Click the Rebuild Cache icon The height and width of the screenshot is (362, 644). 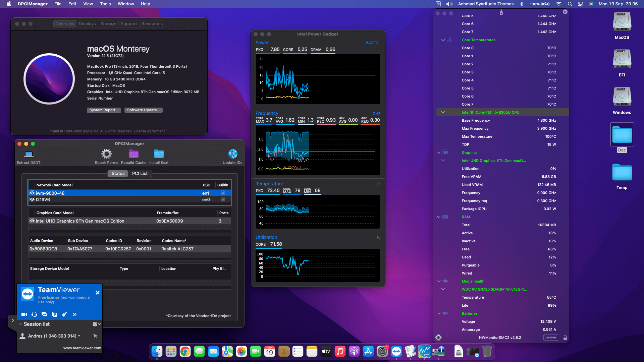(x=133, y=154)
